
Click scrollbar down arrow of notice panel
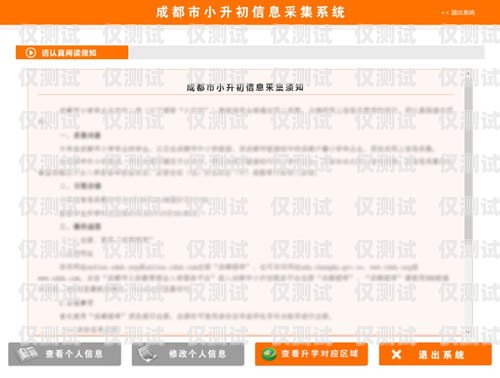pyautogui.click(x=468, y=332)
